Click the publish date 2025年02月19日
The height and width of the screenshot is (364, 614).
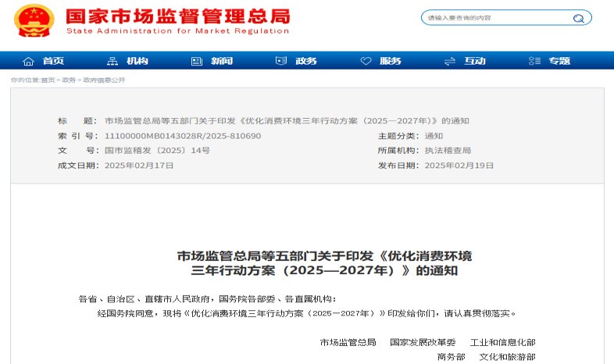tap(459, 166)
